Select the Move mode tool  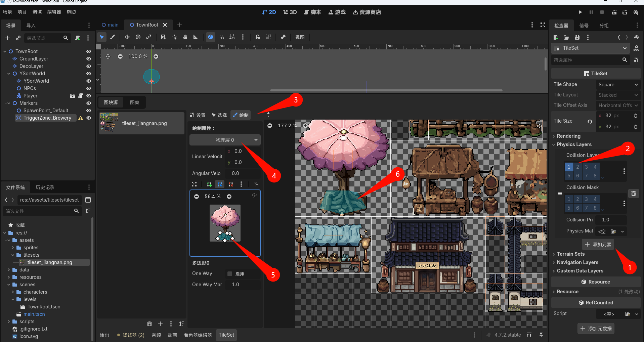[127, 37]
